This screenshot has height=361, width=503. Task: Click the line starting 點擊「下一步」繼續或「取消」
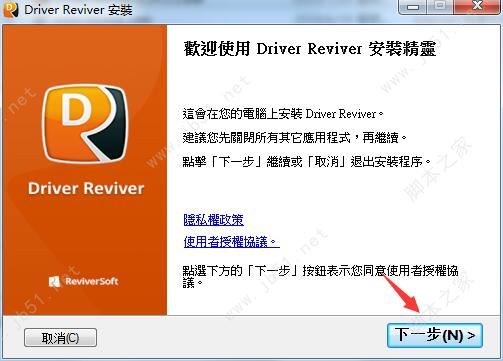(x=307, y=162)
